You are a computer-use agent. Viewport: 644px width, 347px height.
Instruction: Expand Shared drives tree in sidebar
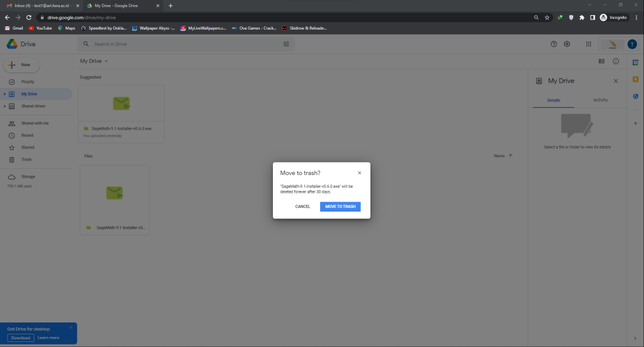point(4,106)
